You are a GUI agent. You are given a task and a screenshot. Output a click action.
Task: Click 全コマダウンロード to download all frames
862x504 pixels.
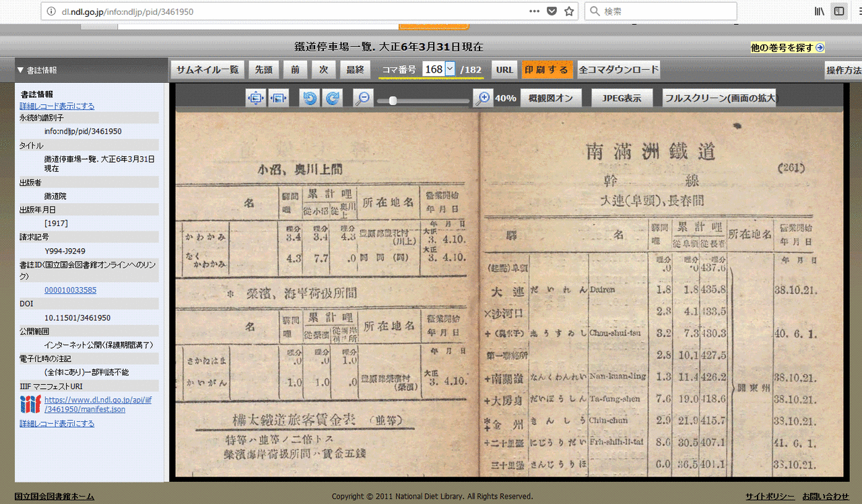click(618, 69)
